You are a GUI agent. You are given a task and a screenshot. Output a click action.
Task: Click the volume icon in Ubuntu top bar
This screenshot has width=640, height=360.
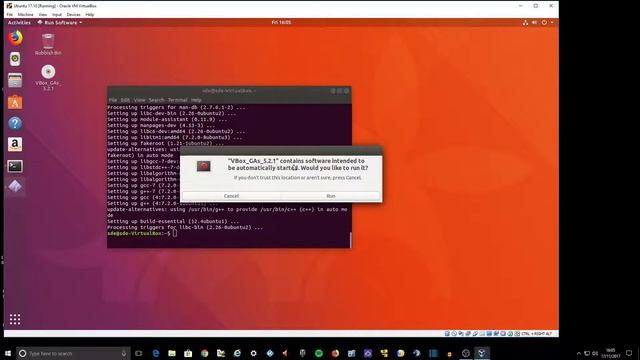[x=535, y=22]
